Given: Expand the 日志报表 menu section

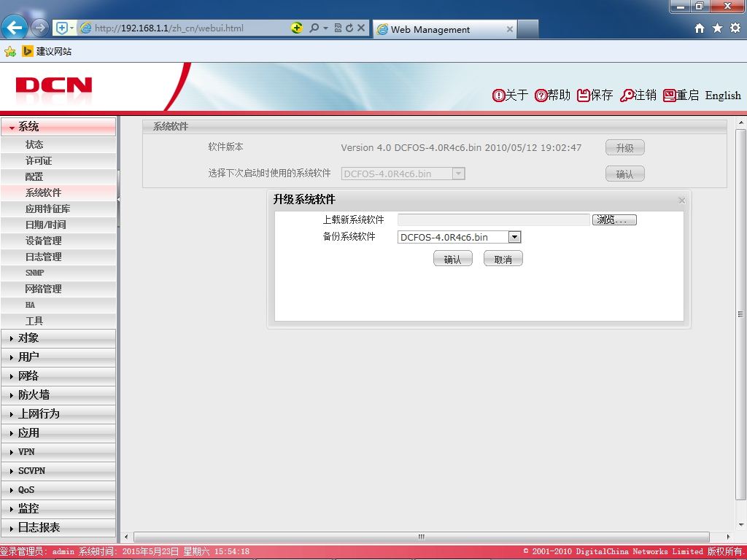Looking at the screenshot, I should point(58,528).
